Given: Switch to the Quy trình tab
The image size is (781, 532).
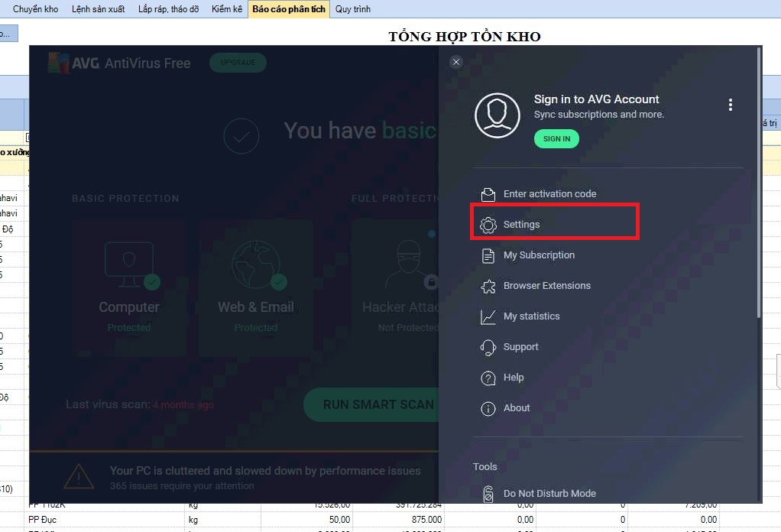Looking at the screenshot, I should [x=352, y=9].
